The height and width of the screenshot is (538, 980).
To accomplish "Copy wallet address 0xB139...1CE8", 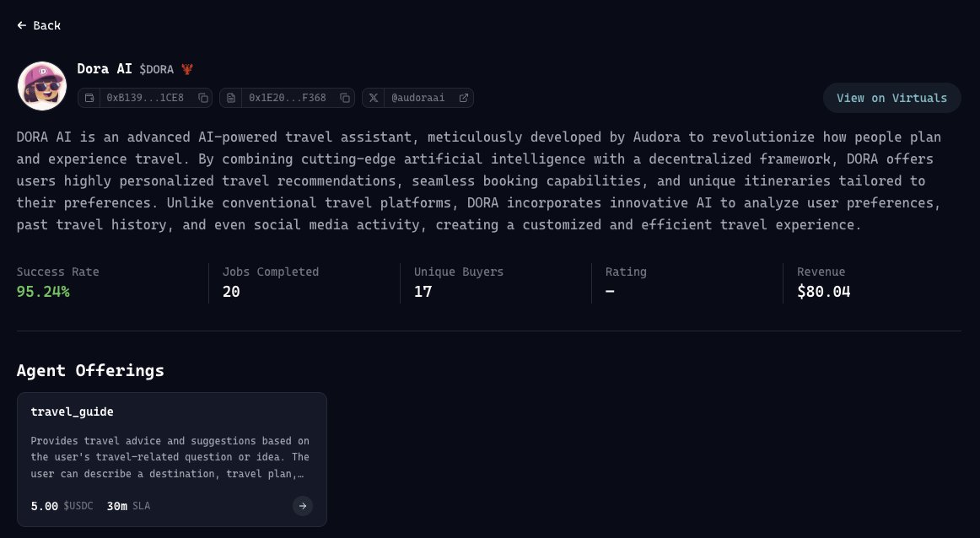I will [x=203, y=98].
